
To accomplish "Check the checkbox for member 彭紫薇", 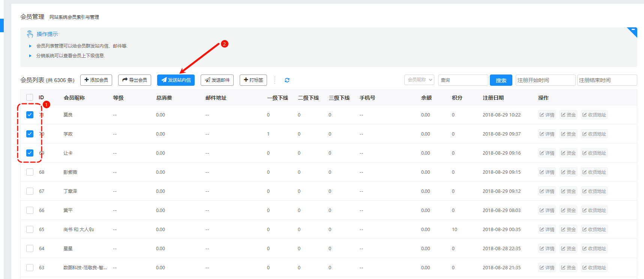I will click(30, 172).
